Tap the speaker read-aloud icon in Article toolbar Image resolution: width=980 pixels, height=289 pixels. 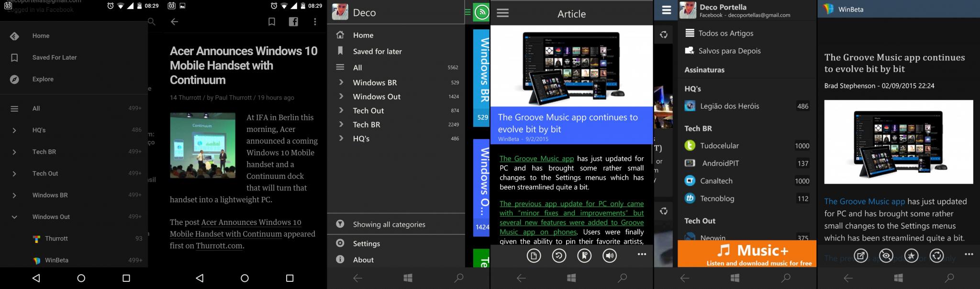[x=610, y=256]
